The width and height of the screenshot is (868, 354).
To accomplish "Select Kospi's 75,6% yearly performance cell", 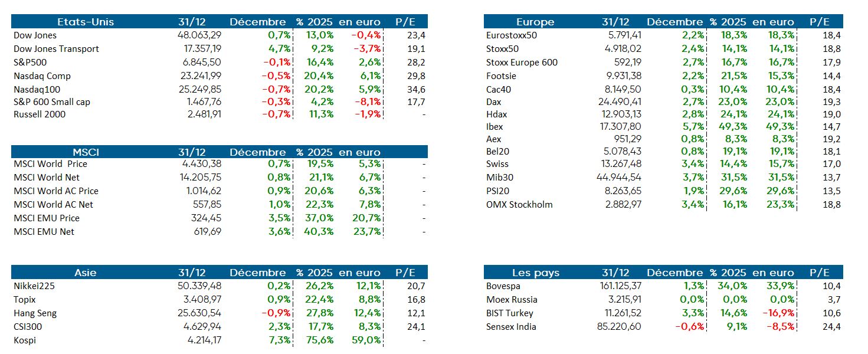I will pyautogui.click(x=320, y=340).
